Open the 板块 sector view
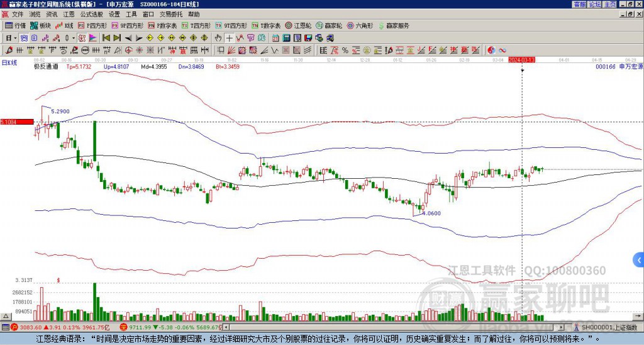The image size is (644, 345). [x=40, y=25]
